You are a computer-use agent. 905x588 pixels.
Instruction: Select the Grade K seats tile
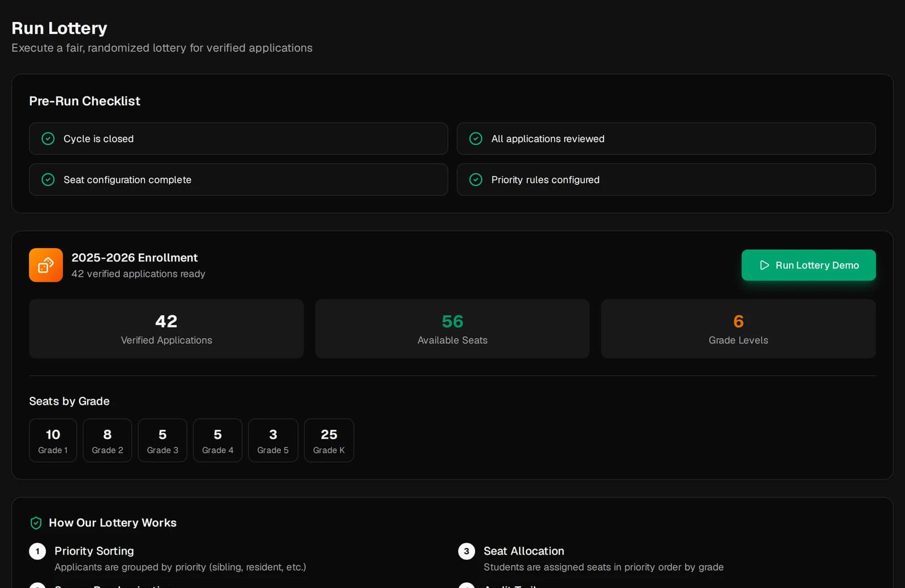click(329, 440)
